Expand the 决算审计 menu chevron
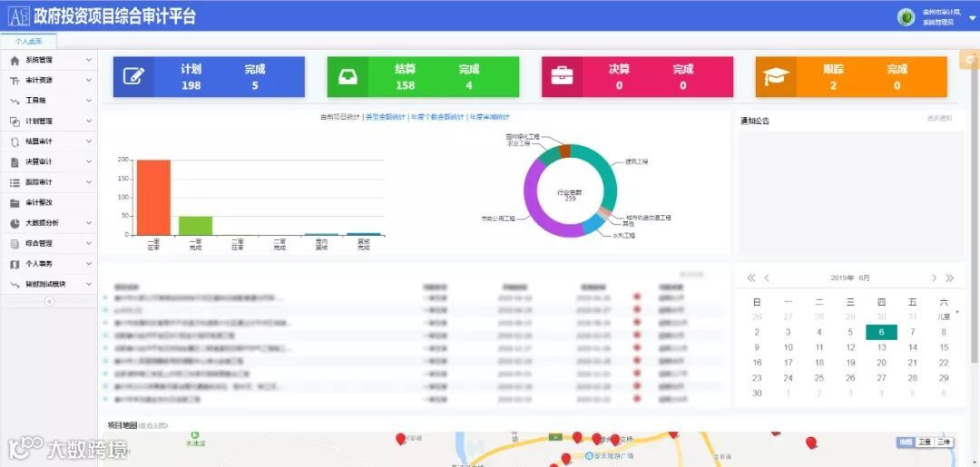This screenshot has width=980, height=467. coord(89,162)
